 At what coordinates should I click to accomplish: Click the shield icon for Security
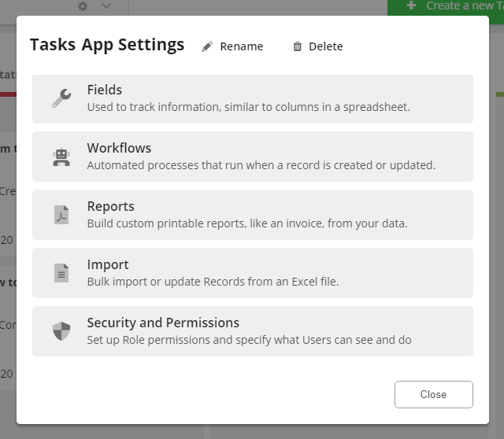tap(61, 331)
